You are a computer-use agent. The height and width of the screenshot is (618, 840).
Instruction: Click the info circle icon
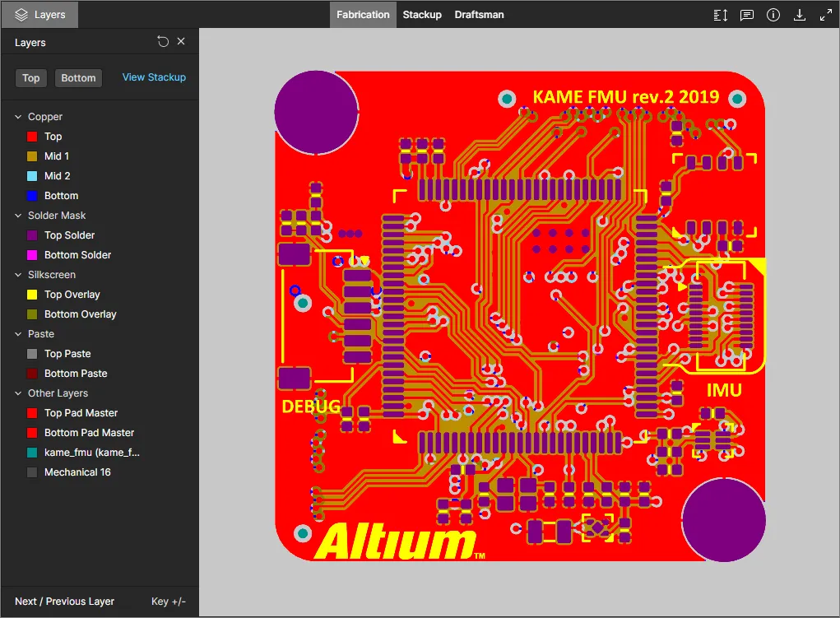tap(773, 15)
